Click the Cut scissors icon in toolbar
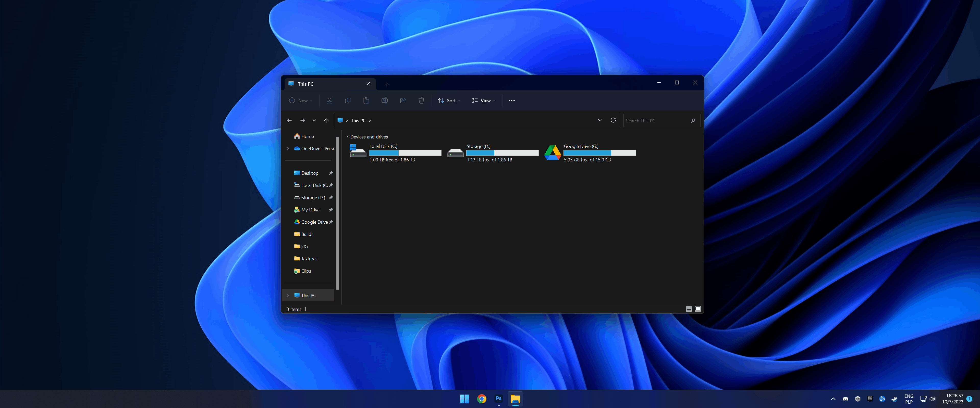The width and height of the screenshot is (980, 408). click(x=329, y=100)
